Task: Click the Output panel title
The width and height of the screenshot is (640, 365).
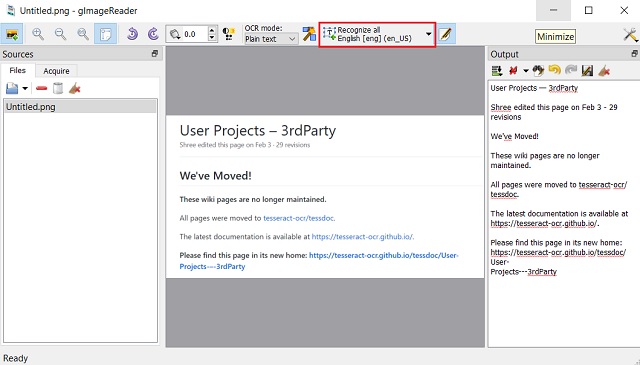Action: [x=504, y=54]
